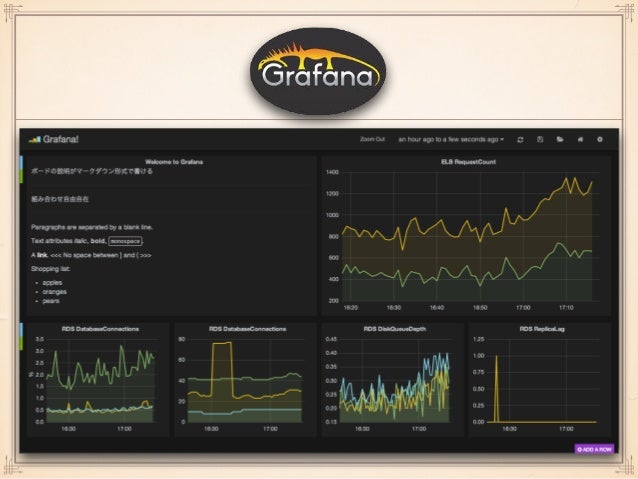
Task: Save the dashboard using the save icon
Action: coord(540,140)
